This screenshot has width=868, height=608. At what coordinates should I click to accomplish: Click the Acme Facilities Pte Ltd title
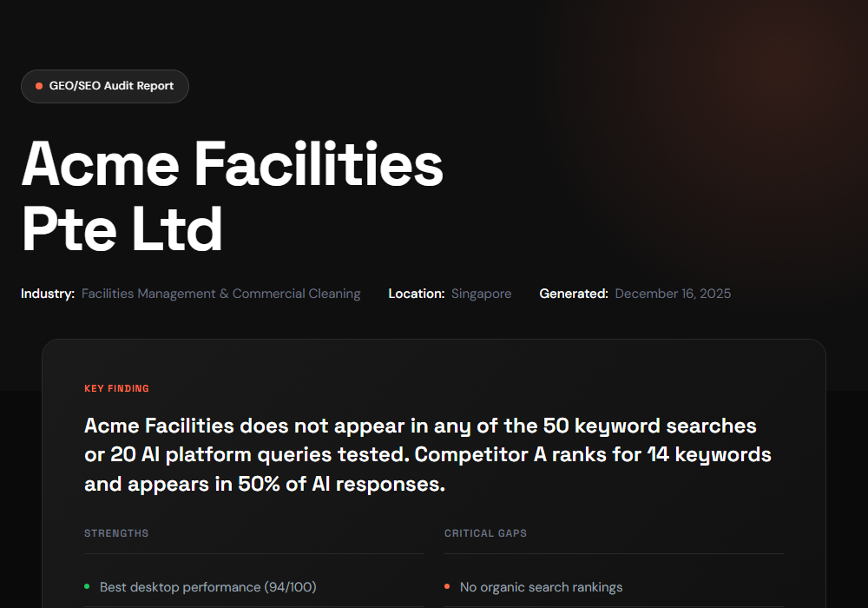(232, 165)
